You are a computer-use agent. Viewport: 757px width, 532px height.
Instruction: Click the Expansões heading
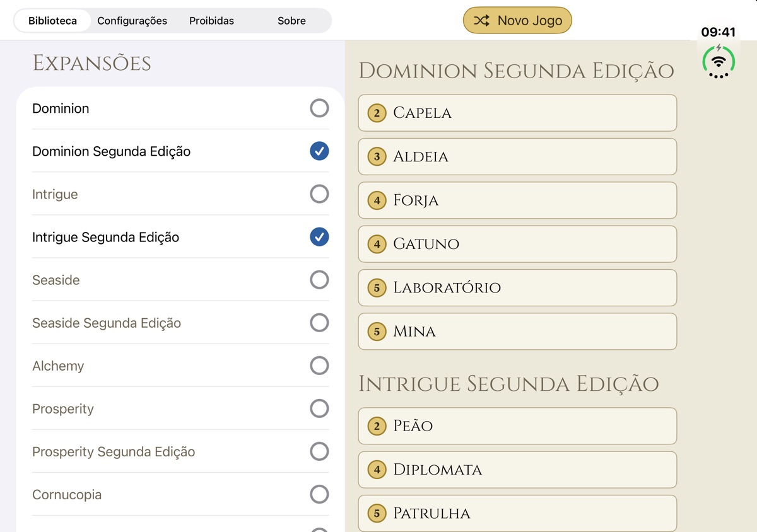91,63
